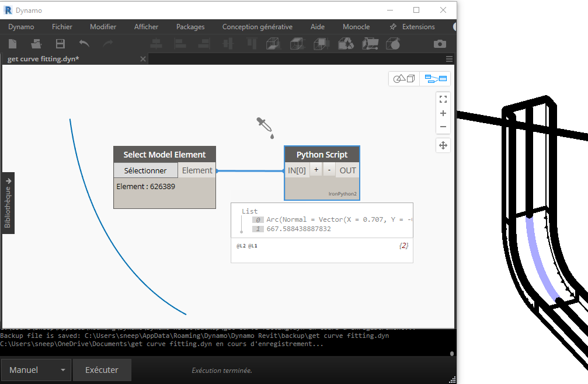
Task: Click the @L1 level label
Action: pos(253,246)
